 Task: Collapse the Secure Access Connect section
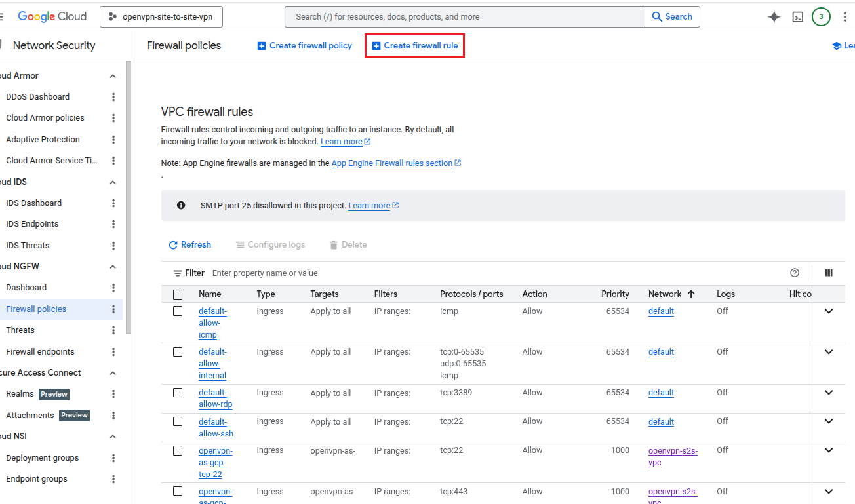(x=113, y=373)
